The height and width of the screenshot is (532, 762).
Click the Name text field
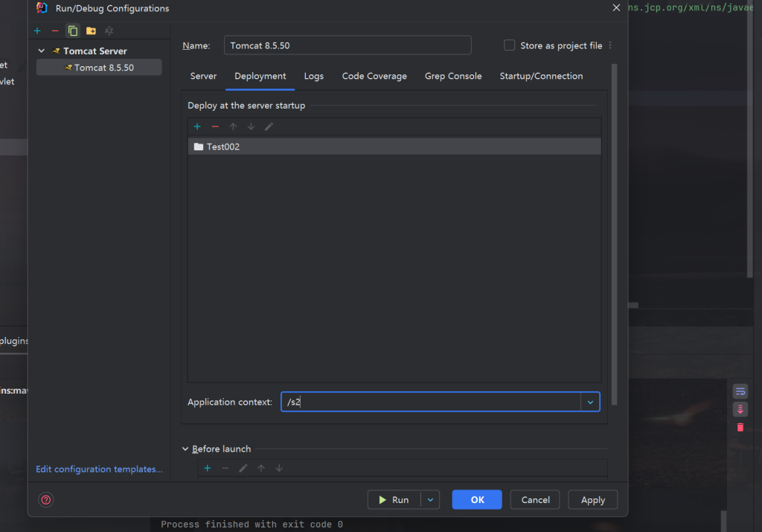tap(347, 45)
